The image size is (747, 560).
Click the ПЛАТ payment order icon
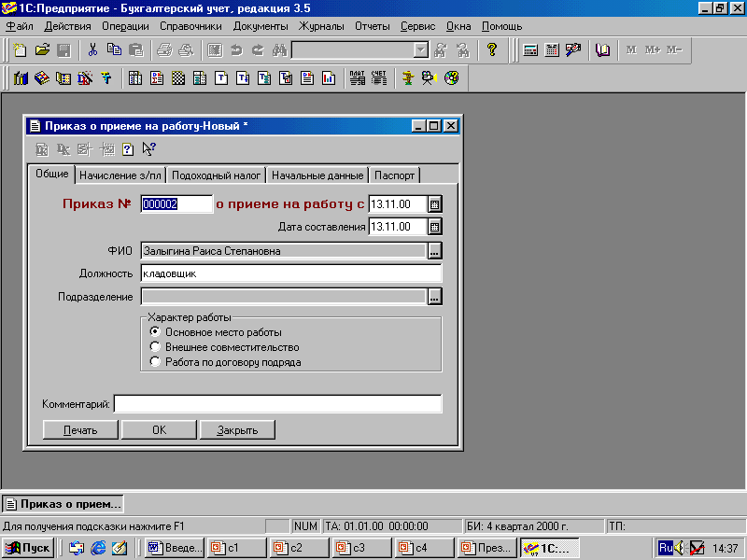(x=357, y=78)
